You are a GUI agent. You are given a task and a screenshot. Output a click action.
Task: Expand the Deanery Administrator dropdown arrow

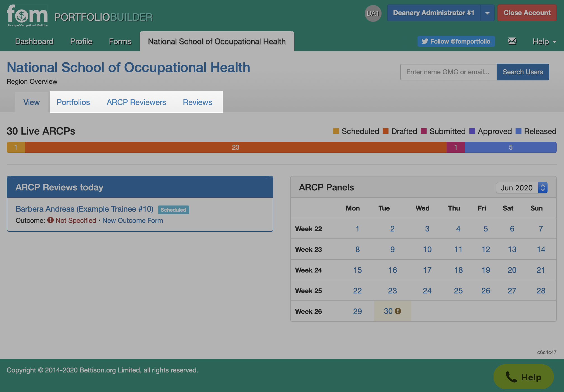(487, 13)
